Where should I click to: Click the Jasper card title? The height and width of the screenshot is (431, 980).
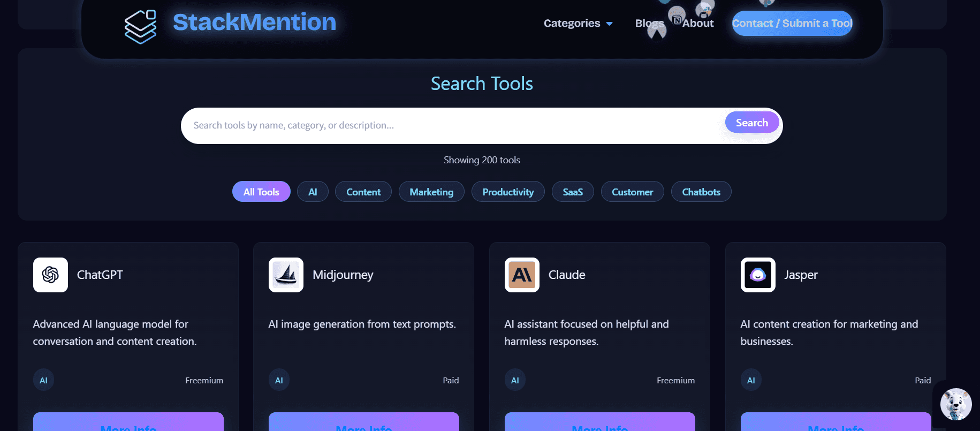coord(801,275)
